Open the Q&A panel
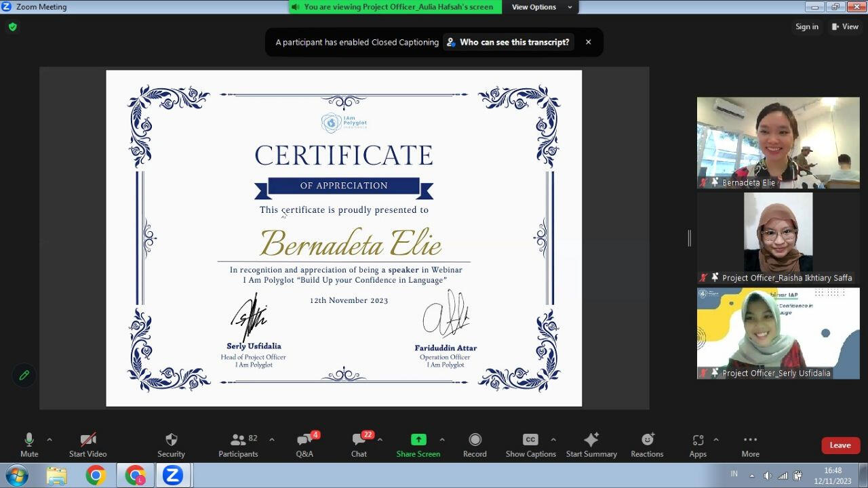Image resolution: width=868 pixels, height=488 pixels. (304, 445)
